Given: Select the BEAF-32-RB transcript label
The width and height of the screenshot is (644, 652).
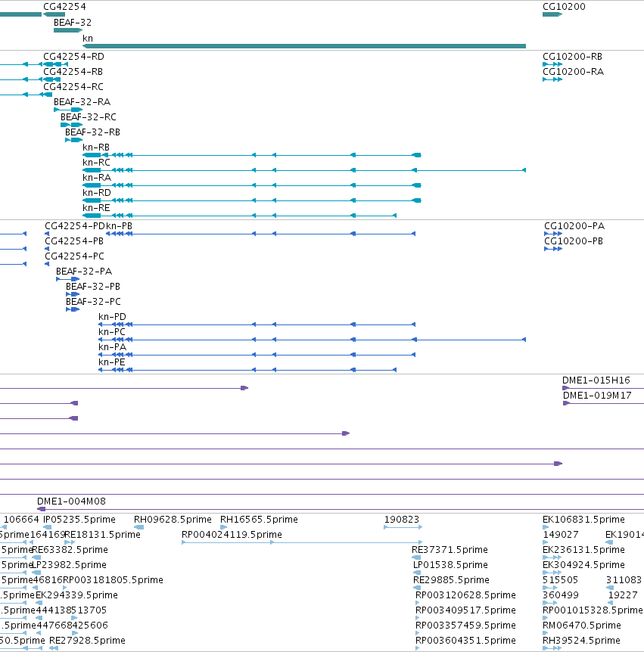Looking at the screenshot, I should (92, 132).
